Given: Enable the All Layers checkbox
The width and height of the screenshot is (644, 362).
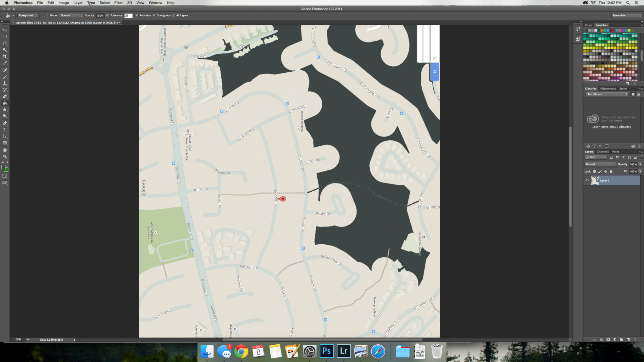Looking at the screenshot, I should (x=174, y=15).
